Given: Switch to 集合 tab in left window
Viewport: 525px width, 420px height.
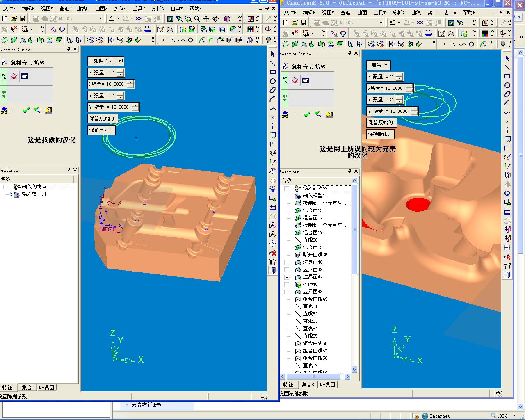Looking at the screenshot, I should click(27, 388).
